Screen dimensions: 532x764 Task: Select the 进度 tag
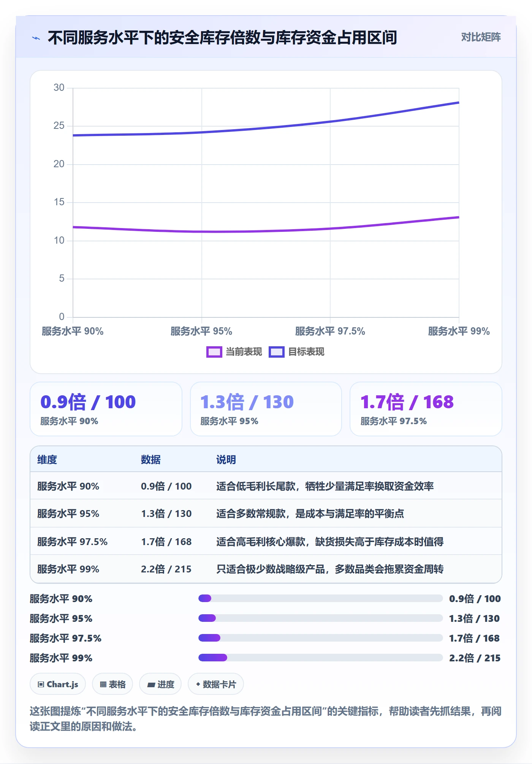pos(160,684)
